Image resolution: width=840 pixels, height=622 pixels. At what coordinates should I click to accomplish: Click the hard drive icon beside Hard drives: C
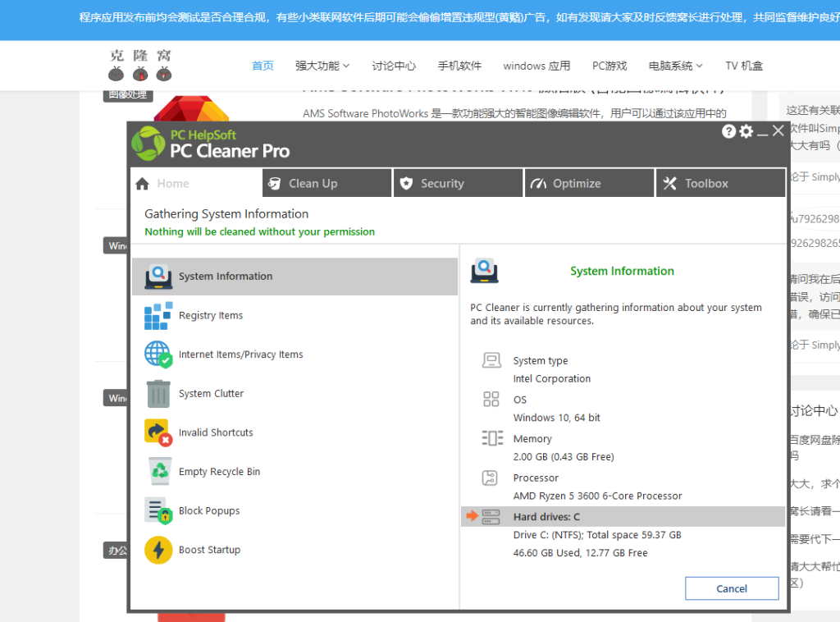point(491,516)
